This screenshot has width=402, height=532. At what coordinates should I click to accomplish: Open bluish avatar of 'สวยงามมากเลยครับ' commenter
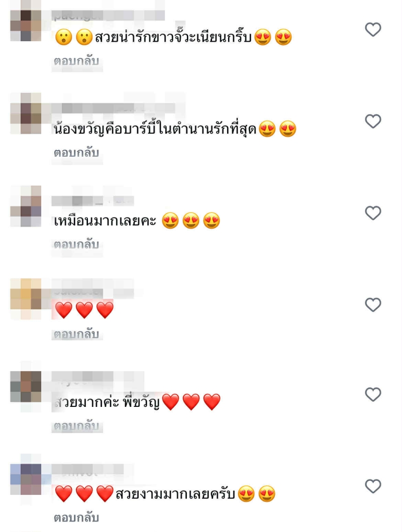click(x=26, y=479)
